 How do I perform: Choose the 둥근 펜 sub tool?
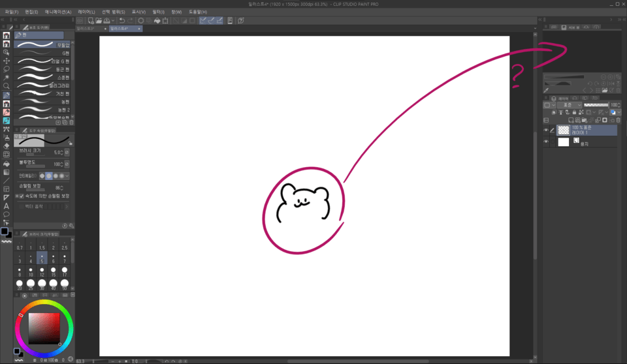pyautogui.click(x=42, y=69)
